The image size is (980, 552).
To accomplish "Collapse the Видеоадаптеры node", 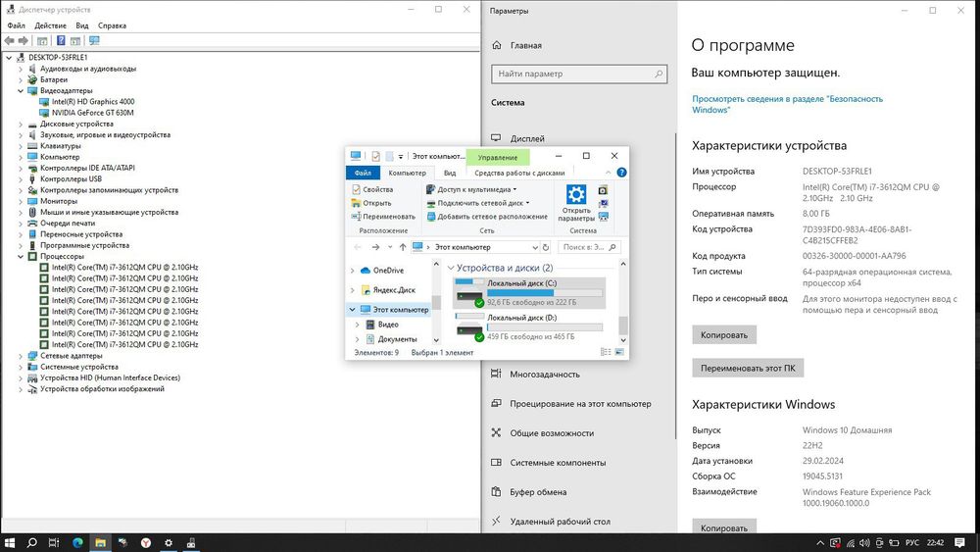I will [21, 90].
